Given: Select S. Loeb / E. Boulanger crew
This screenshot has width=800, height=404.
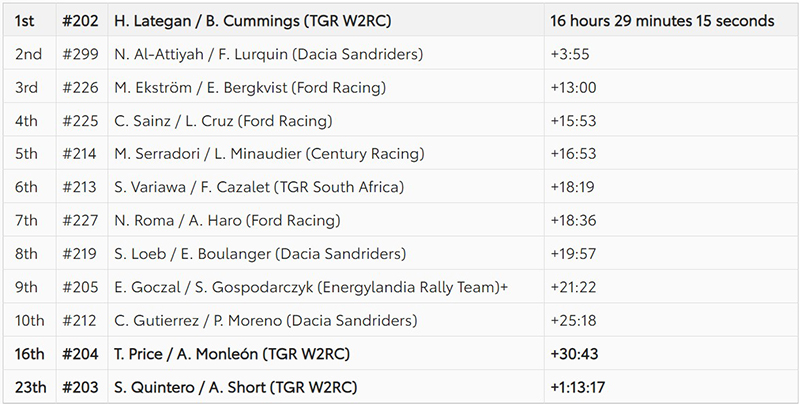Looking at the screenshot, I should click(x=262, y=254).
